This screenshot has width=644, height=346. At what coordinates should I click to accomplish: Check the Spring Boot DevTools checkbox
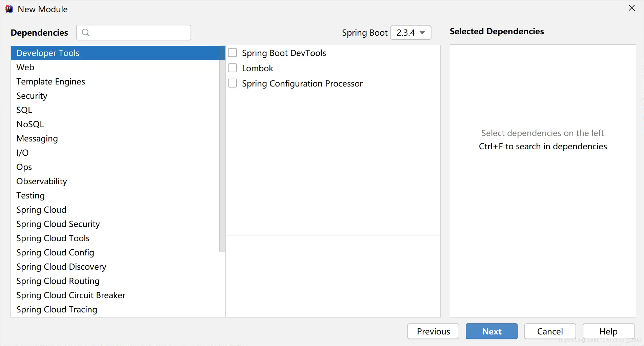point(233,53)
